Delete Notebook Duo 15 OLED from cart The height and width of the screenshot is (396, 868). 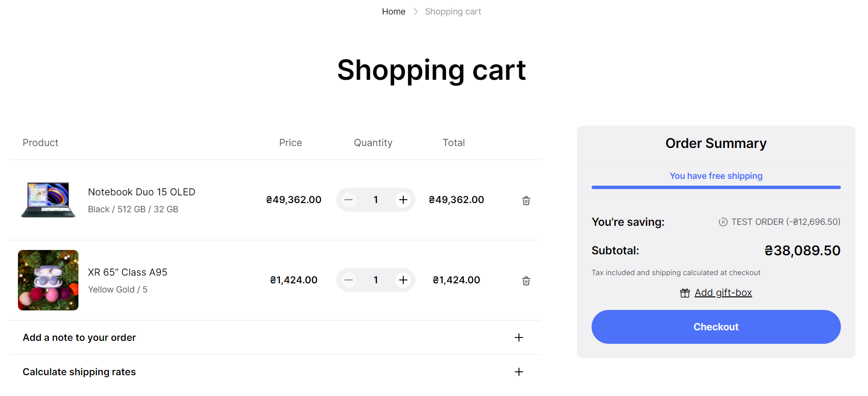tap(526, 201)
